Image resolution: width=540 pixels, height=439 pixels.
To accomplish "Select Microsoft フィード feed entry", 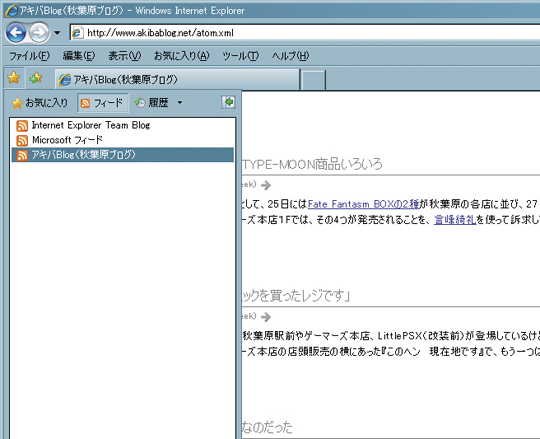I will click(x=123, y=140).
